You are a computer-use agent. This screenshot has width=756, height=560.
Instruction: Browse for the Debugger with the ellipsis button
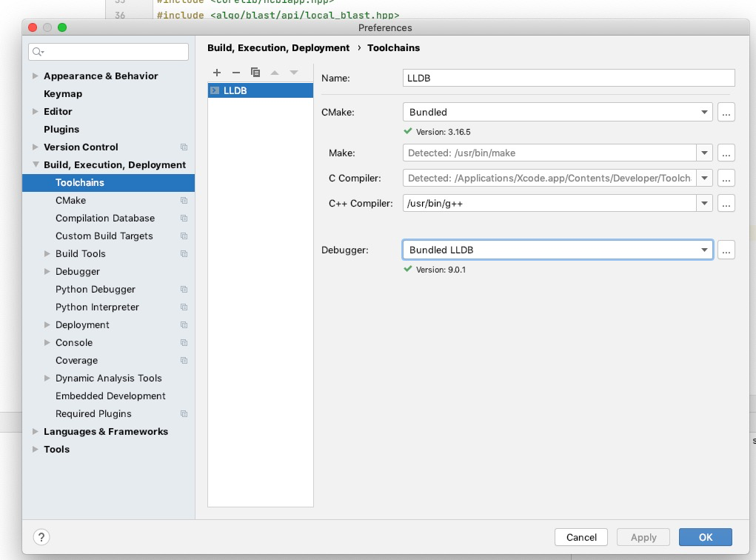tap(726, 250)
